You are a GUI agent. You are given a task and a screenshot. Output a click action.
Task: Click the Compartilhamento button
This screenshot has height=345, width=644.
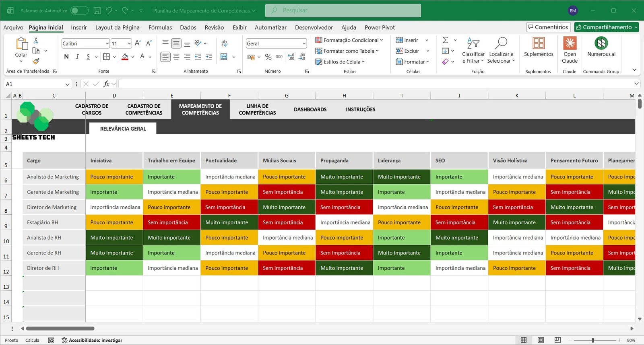[x=607, y=27]
